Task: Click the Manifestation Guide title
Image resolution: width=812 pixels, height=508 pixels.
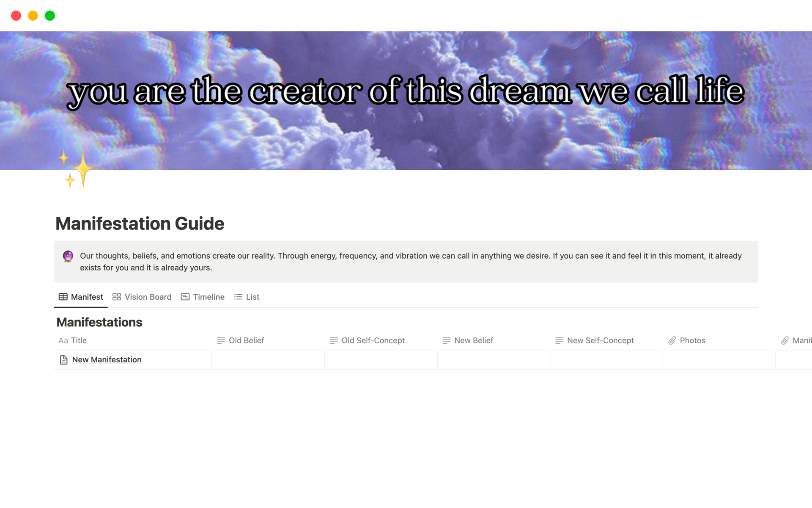Action: tap(139, 223)
